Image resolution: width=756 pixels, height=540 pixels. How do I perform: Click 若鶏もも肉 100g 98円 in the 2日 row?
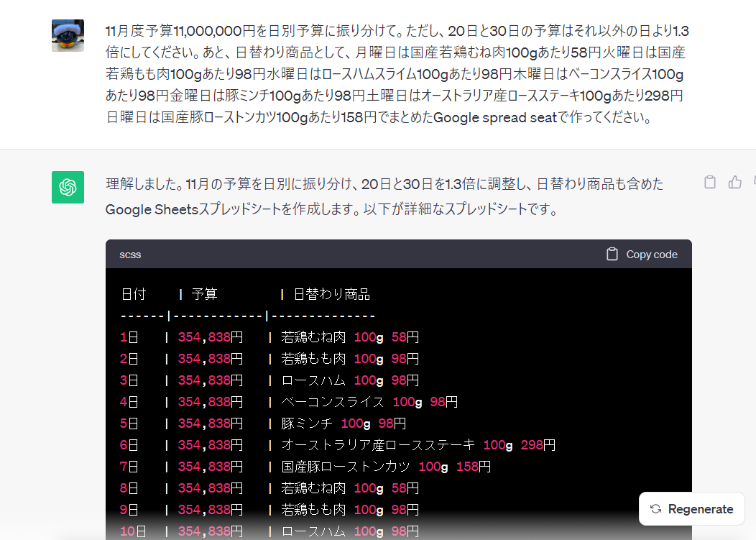(x=350, y=359)
